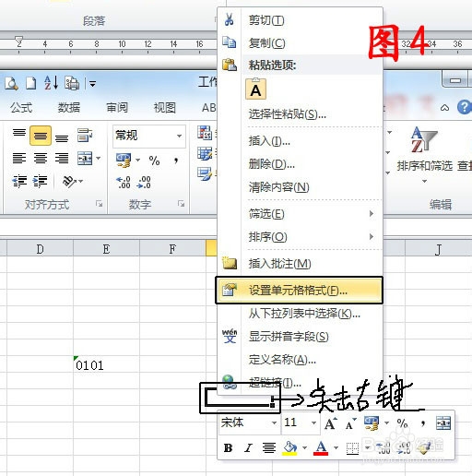Switch to 数据 ribbon tab
The width and height of the screenshot is (472, 476).
(69, 108)
